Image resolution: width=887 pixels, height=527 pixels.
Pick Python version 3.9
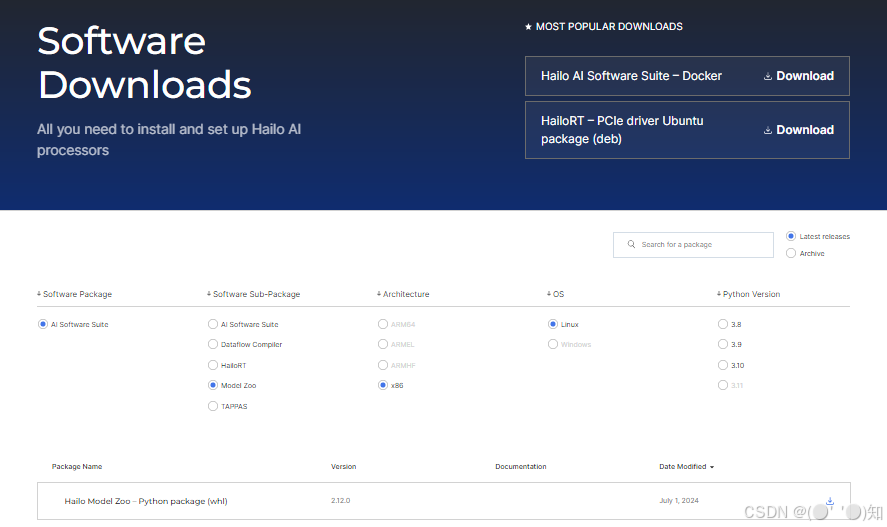722,344
